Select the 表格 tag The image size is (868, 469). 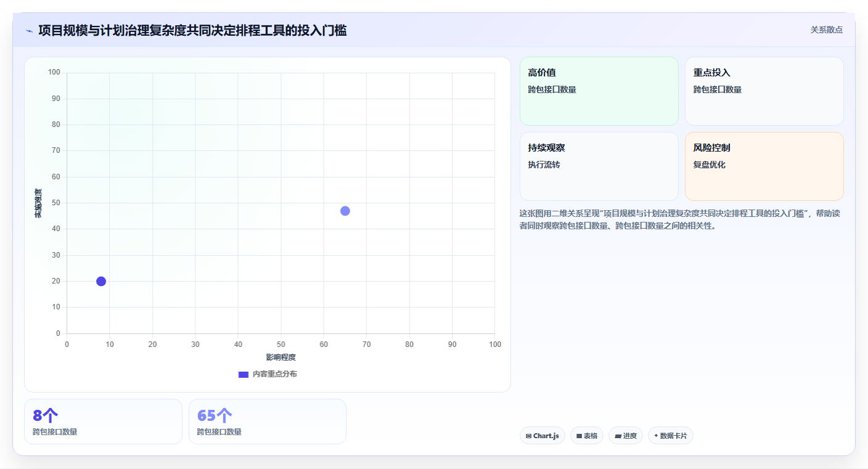pyautogui.click(x=587, y=436)
